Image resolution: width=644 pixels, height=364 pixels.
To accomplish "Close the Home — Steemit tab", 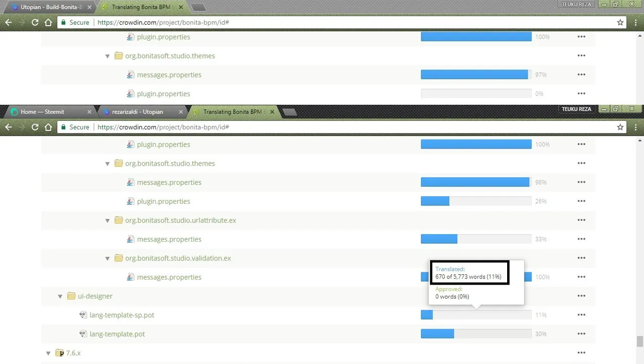I will pyautogui.click(x=90, y=112).
